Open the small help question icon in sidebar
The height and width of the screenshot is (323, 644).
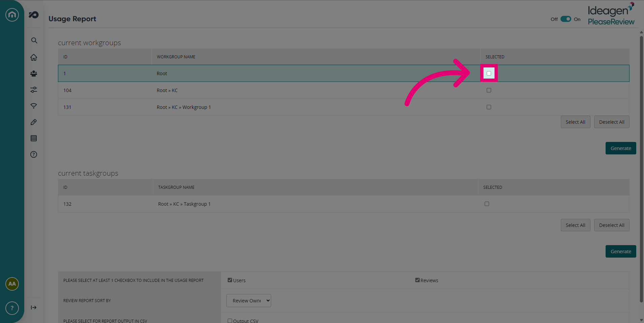click(x=34, y=154)
